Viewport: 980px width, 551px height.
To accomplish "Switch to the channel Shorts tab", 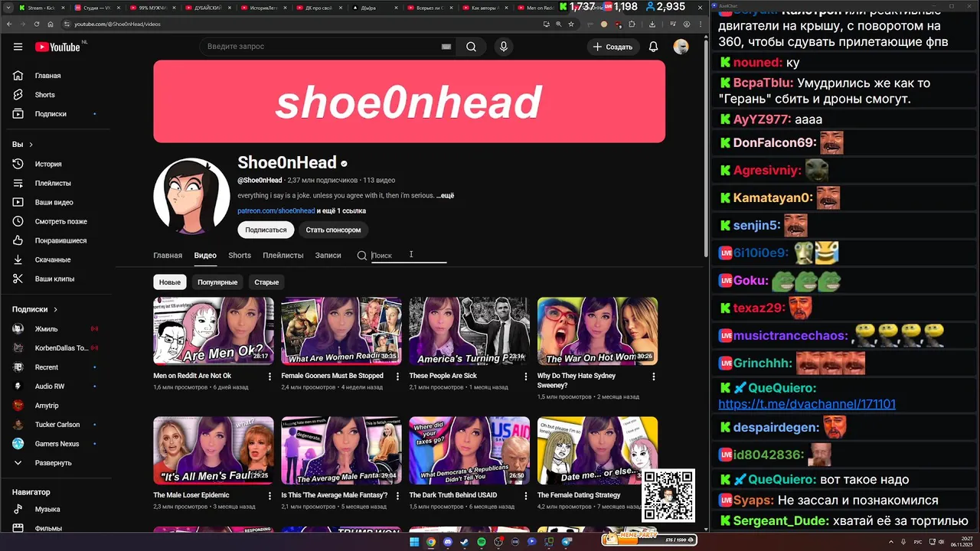I will [240, 256].
